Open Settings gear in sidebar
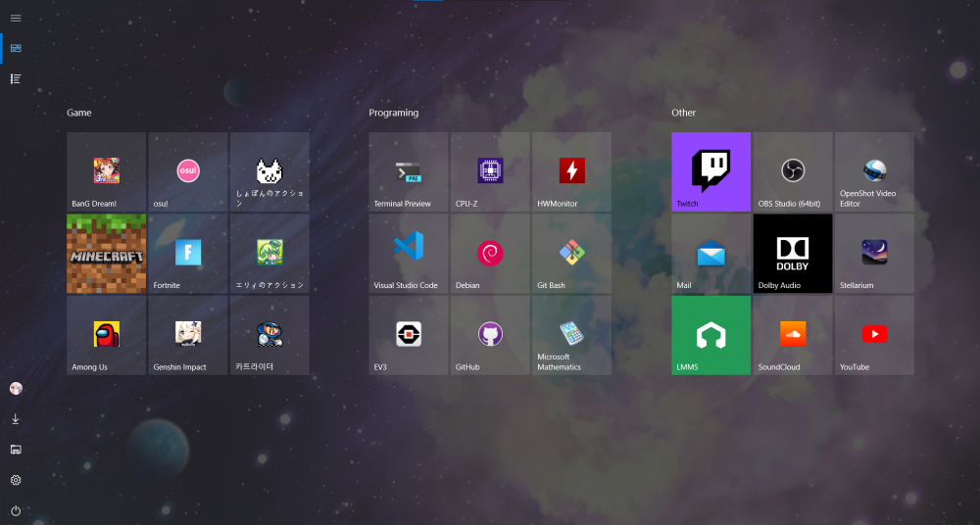Image resolution: width=980 pixels, height=525 pixels. [x=16, y=480]
